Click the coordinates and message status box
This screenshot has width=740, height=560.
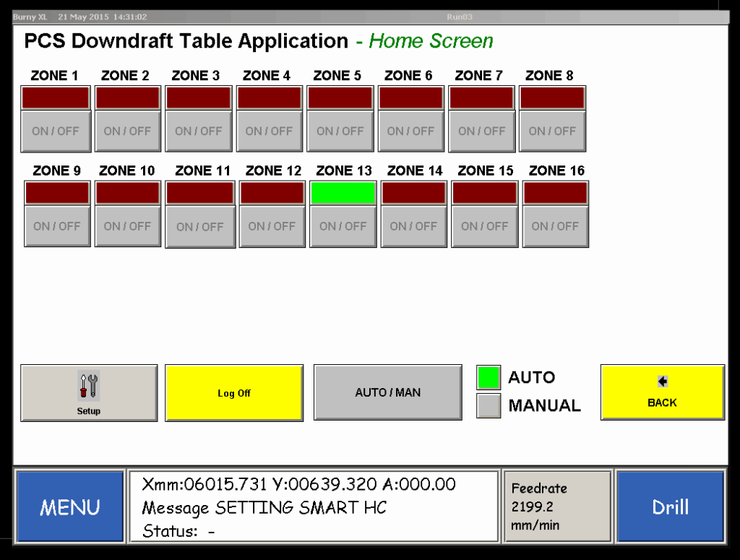click(x=314, y=507)
